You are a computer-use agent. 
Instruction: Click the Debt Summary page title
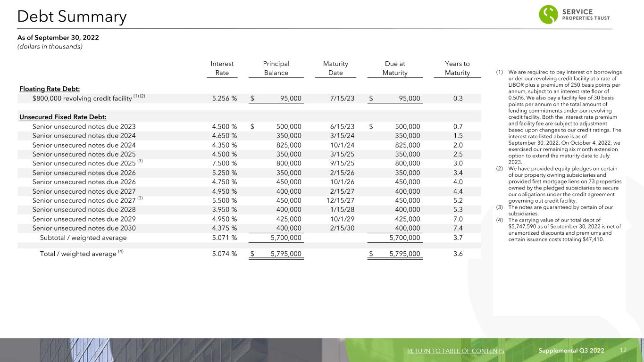(72, 17)
